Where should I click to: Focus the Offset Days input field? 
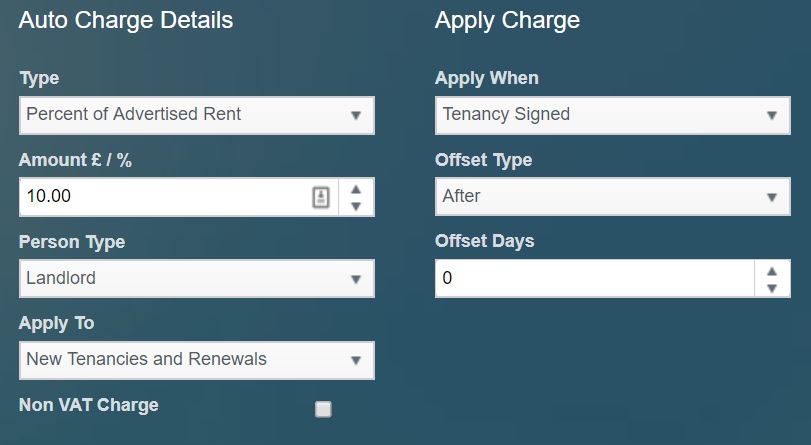pyautogui.click(x=590, y=279)
